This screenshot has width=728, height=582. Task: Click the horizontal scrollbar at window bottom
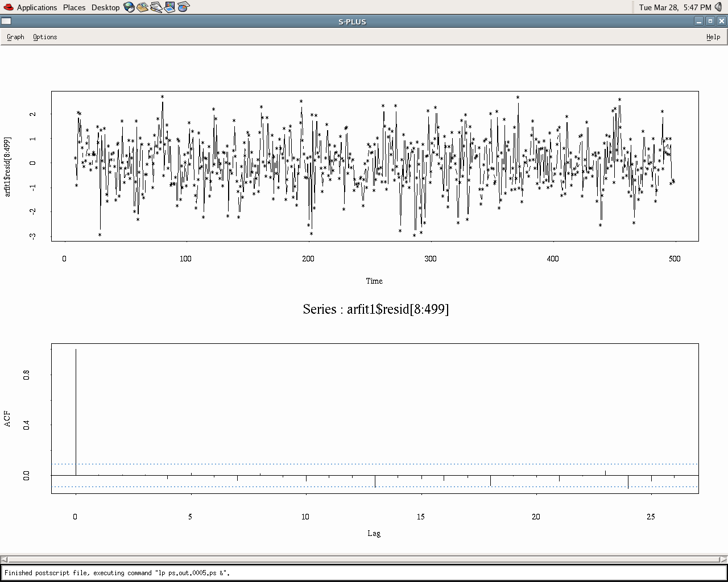[x=364, y=559]
